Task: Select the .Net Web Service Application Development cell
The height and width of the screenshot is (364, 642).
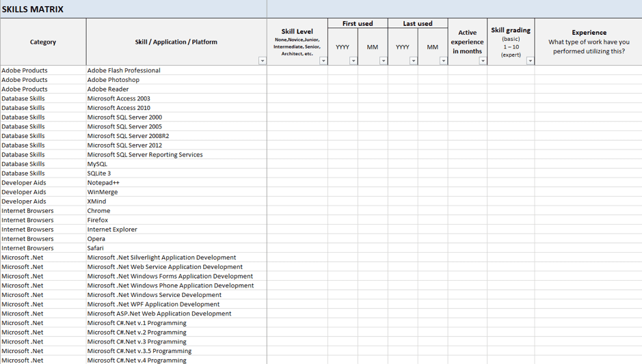Action: click(176, 267)
